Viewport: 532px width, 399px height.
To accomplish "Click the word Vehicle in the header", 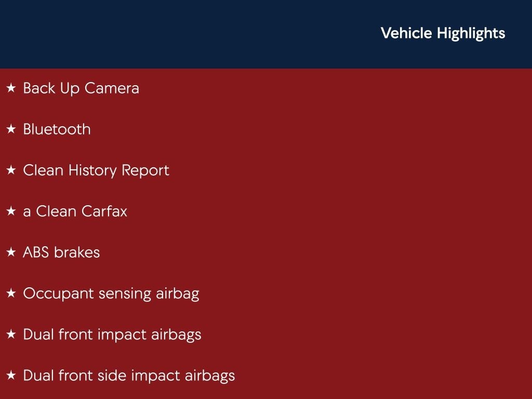I will [x=406, y=33].
